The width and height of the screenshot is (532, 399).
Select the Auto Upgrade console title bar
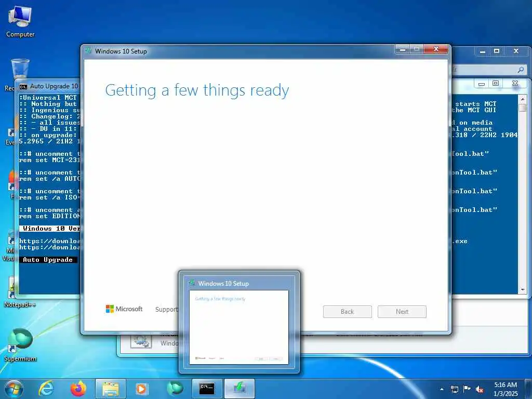coord(49,86)
